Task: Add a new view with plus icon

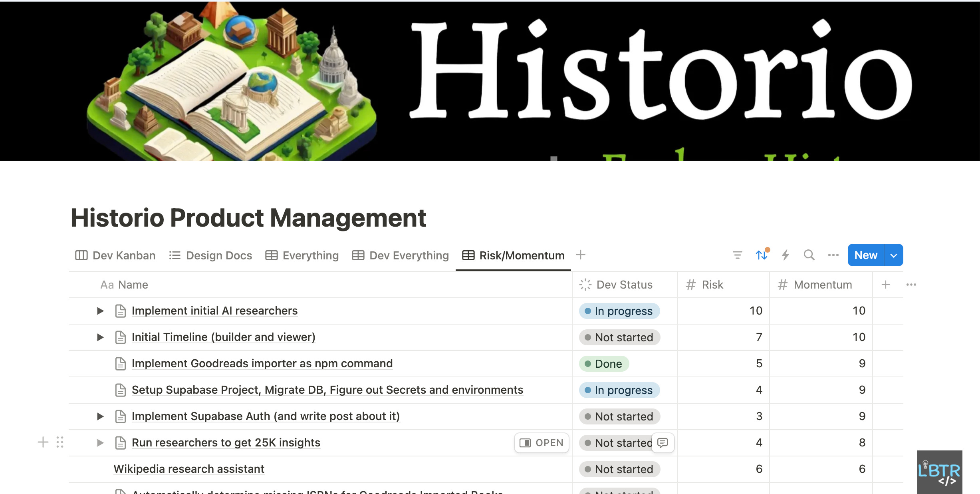Action: tap(581, 255)
